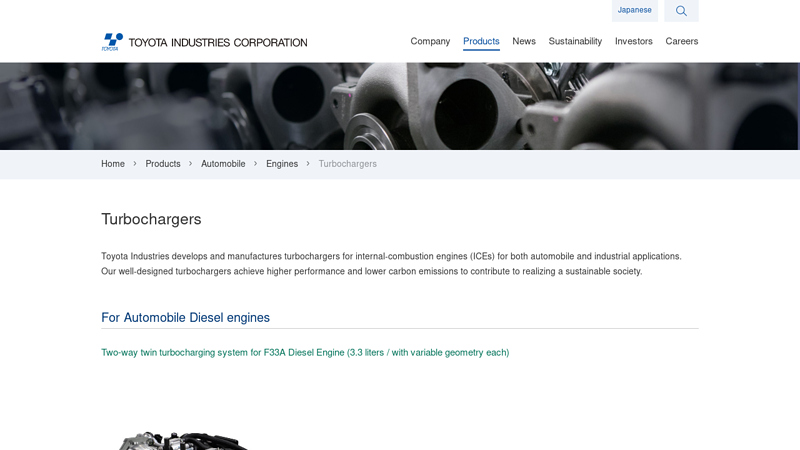Image resolution: width=800 pixels, height=450 pixels.
Task: Open the Products menu
Action: (481, 41)
